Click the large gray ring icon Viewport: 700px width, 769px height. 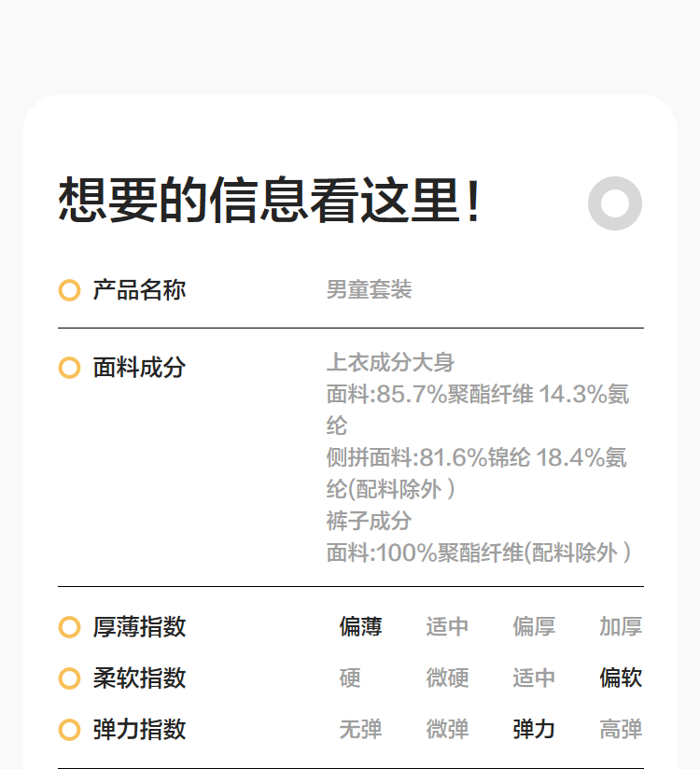615,203
